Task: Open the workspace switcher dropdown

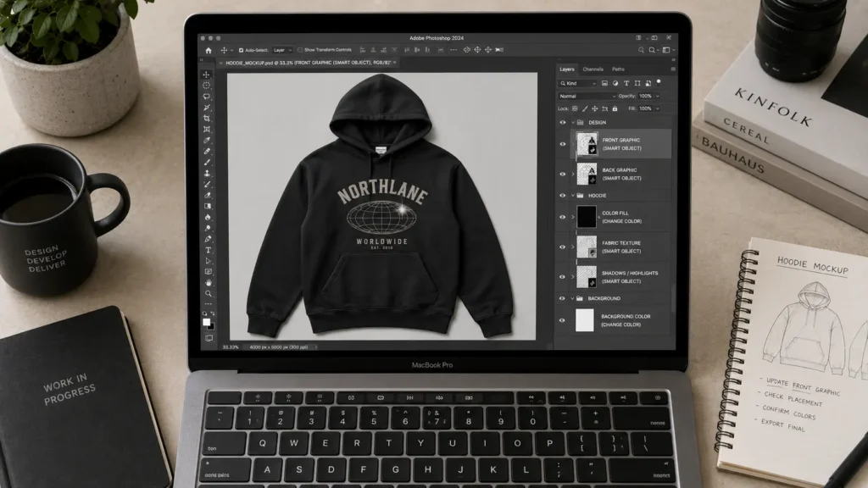Action: coord(668,50)
